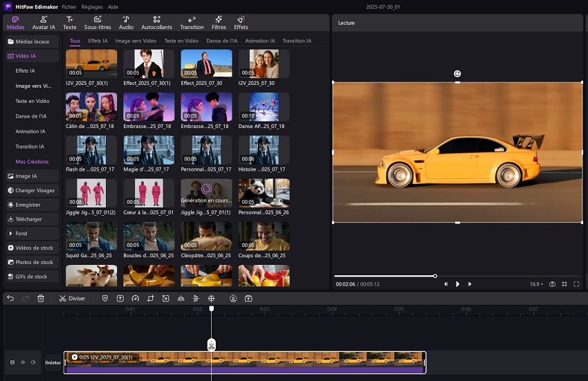Enter fullscreen preview mode
The image size is (588, 381).
pyautogui.click(x=576, y=284)
